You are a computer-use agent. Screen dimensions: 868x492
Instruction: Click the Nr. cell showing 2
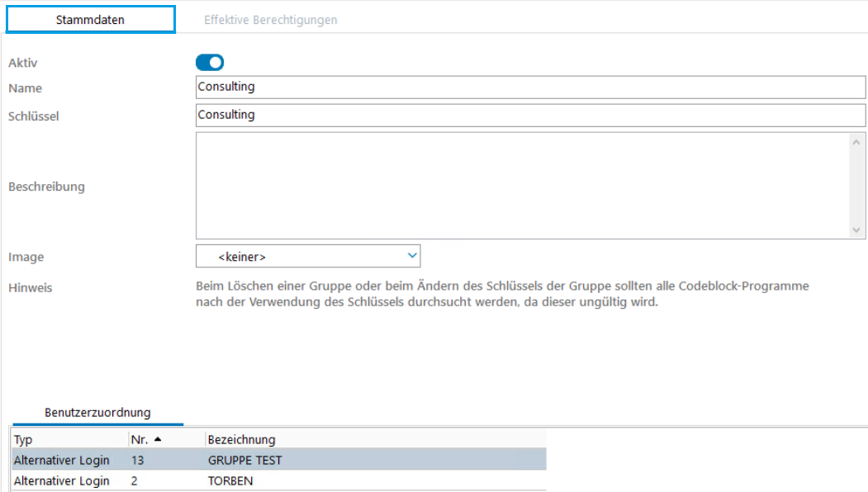coord(135,480)
